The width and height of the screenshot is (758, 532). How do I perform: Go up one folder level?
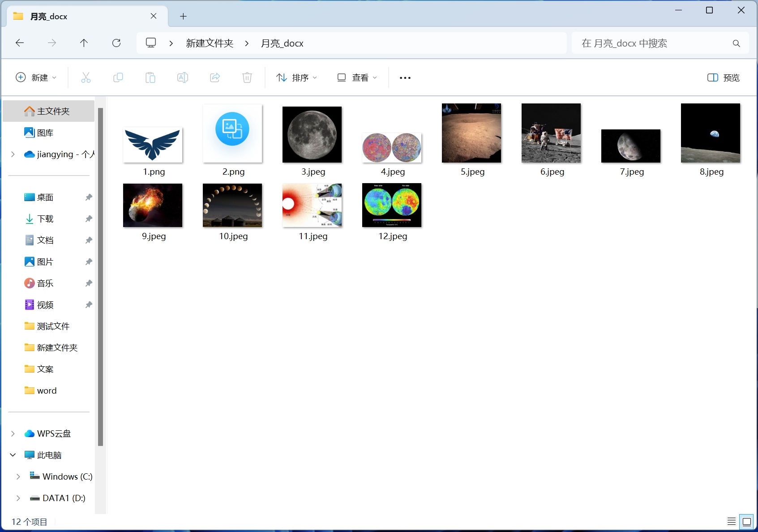84,43
